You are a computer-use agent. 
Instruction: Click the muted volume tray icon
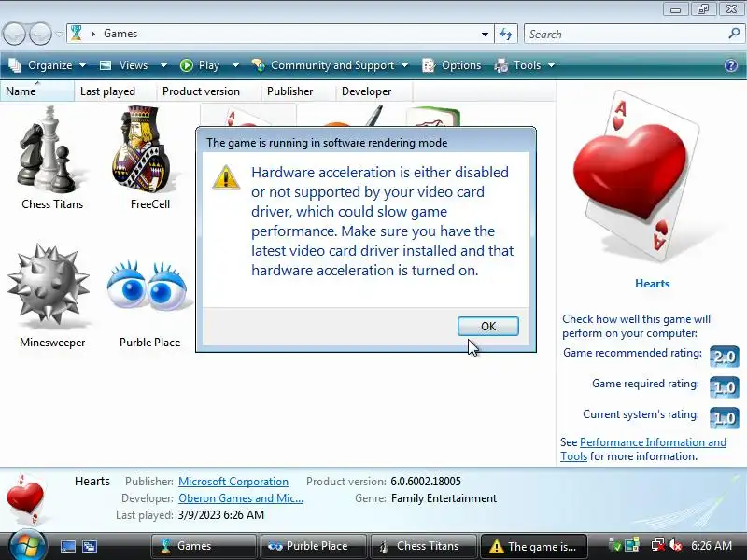[675, 546]
